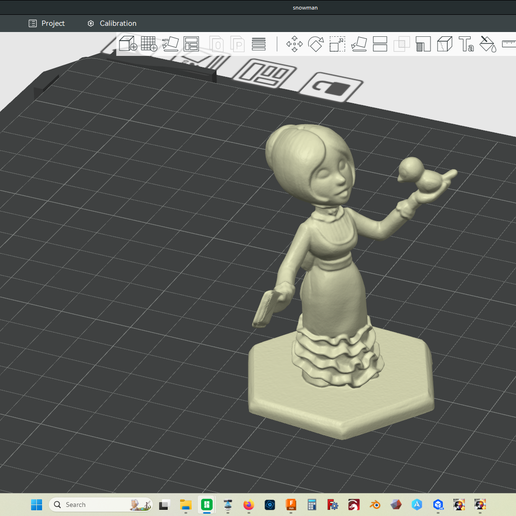Image resolution: width=516 pixels, height=516 pixels.
Task: Open the variable layer height tool
Action: (x=259, y=44)
